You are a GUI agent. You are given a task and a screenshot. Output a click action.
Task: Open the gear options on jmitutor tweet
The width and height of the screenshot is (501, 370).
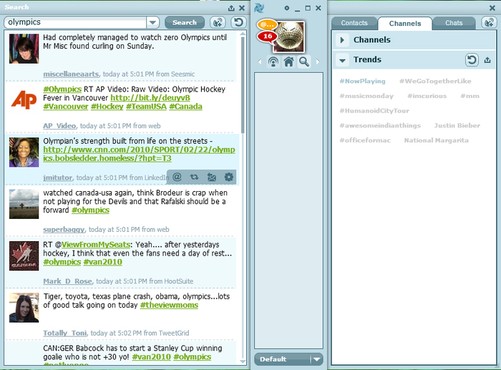pyautogui.click(x=229, y=177)
